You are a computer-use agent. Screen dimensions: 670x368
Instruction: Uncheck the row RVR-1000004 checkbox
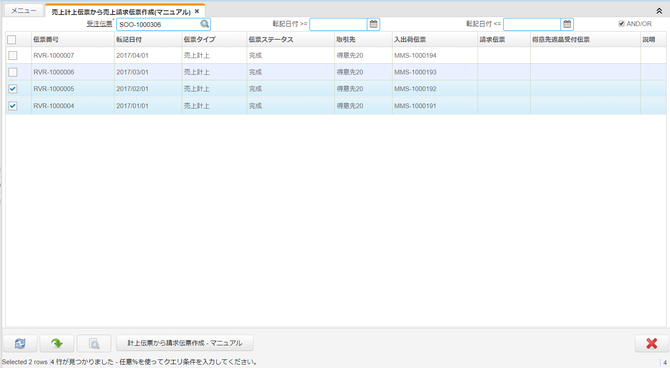click(13, 106)
